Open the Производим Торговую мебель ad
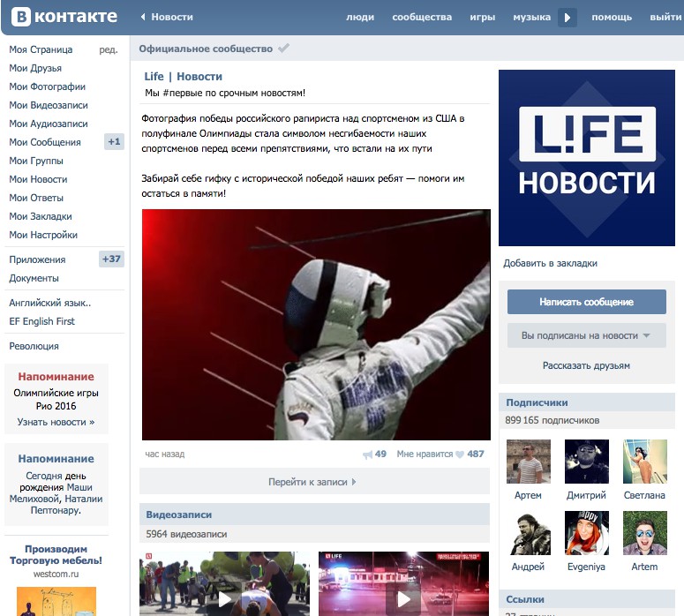Viewport: 684px width, 616px height. coord(56,554)
